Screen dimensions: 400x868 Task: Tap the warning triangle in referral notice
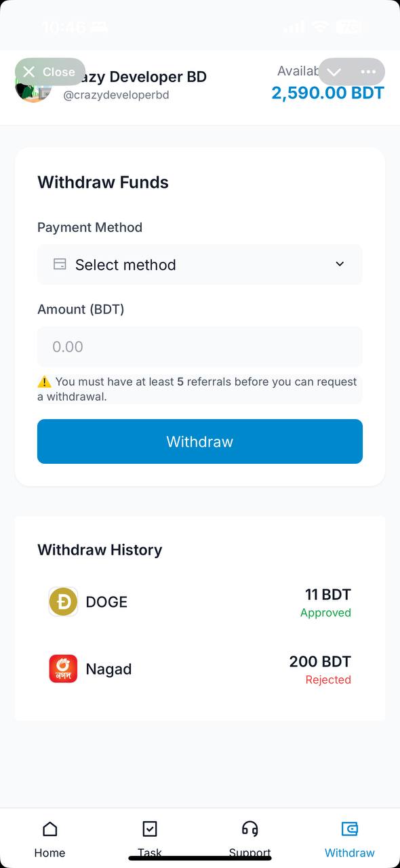pyautogui.click(x=45, y=381)
